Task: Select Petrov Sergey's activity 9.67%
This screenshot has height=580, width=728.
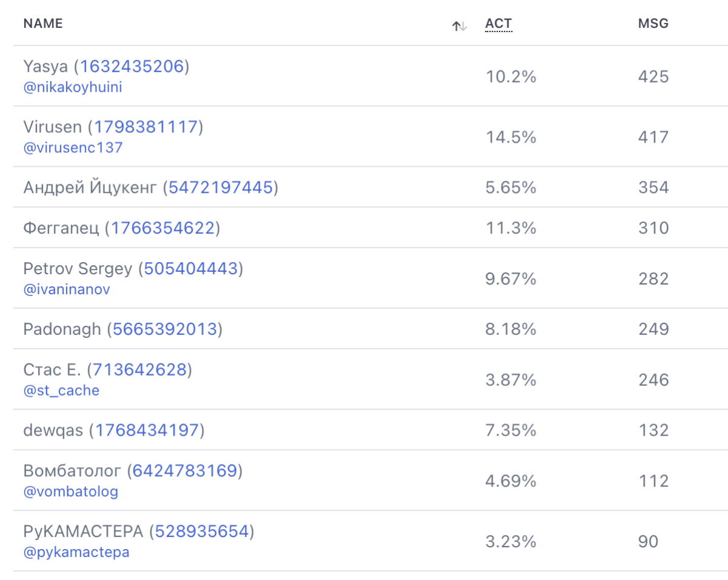Action: (x=511, y=278)
